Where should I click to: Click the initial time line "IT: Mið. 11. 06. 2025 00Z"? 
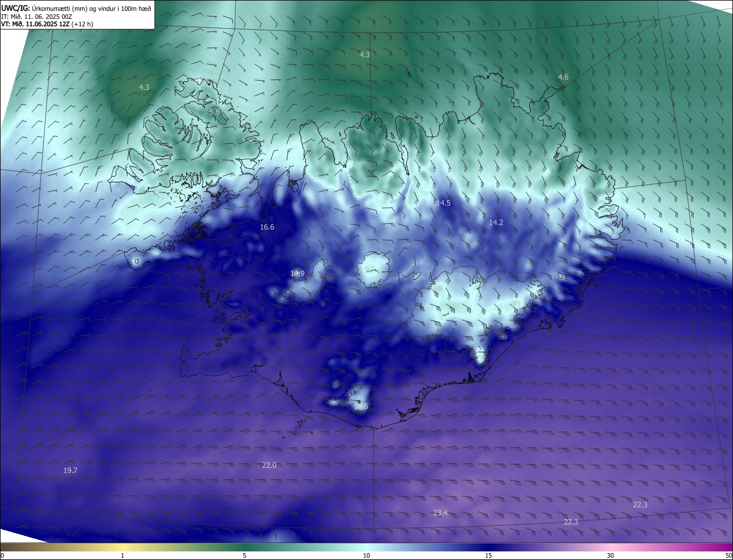click(x=36, y=17)
